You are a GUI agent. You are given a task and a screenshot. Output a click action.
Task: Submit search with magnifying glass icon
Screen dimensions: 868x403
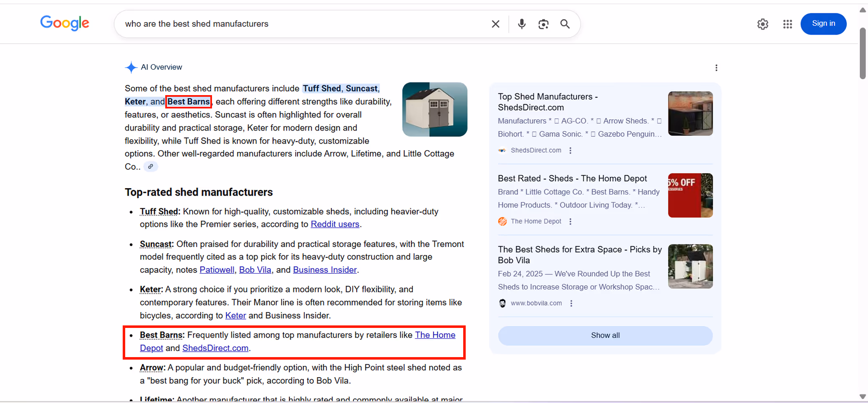(x=565, y=24)
